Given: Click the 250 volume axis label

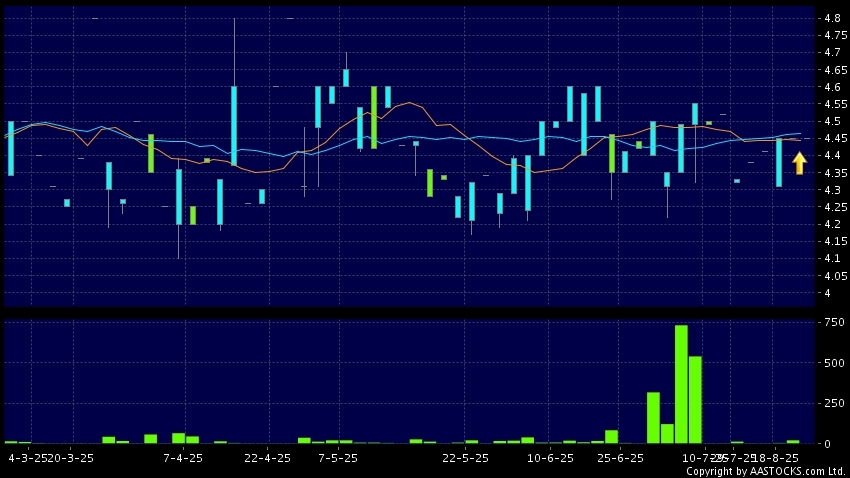Looking at the screenshot, I should 834,403.
